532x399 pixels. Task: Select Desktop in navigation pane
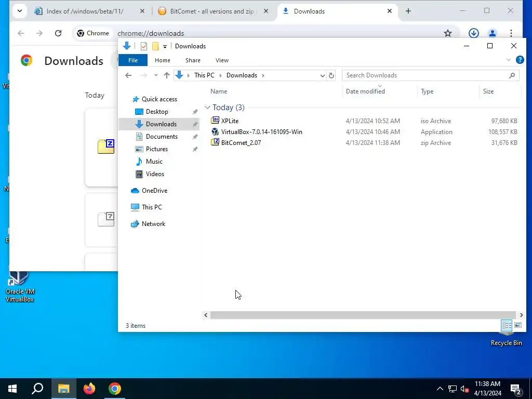[157, 112]
